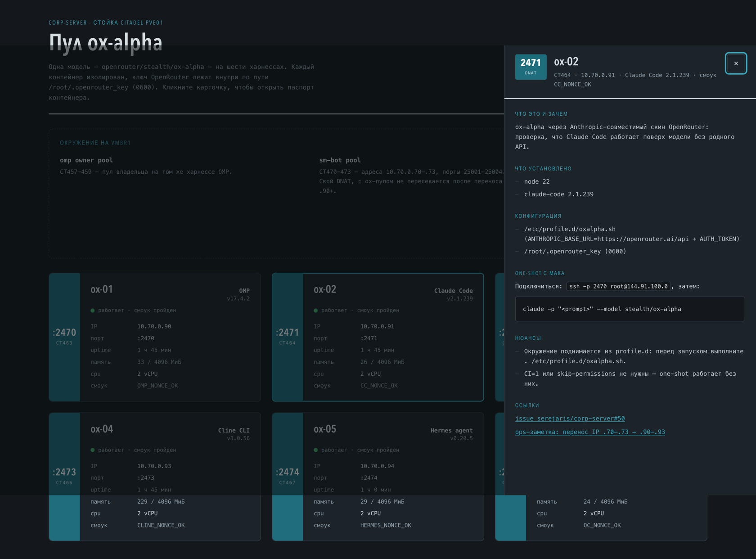756x559 pixels.
Task: Click the 2471 DNAT badge in panel
Action: 531,67
